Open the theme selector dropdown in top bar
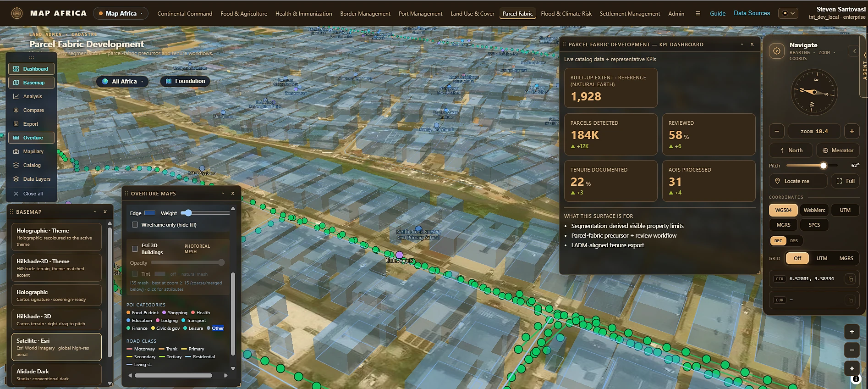Viewport: 868px width, 389px height. (x=788, y=13)
